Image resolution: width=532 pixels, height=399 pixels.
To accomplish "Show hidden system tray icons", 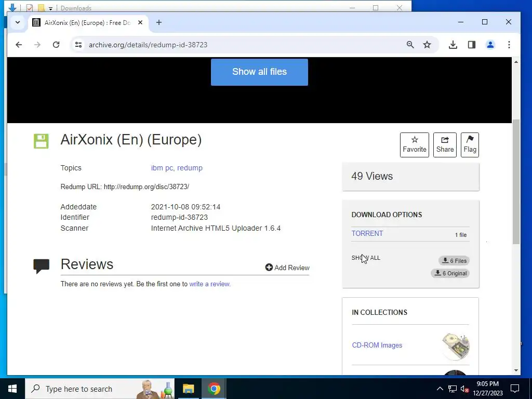I will pyautogui.click(x=440, y=389).
